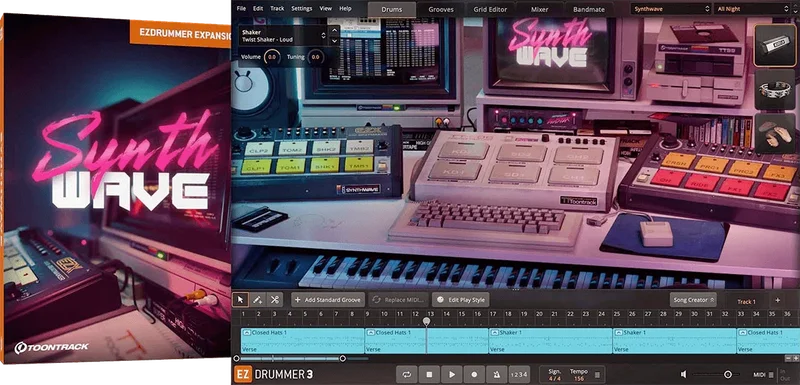Hit the SHK2 pad

click(x=326, y=148)
